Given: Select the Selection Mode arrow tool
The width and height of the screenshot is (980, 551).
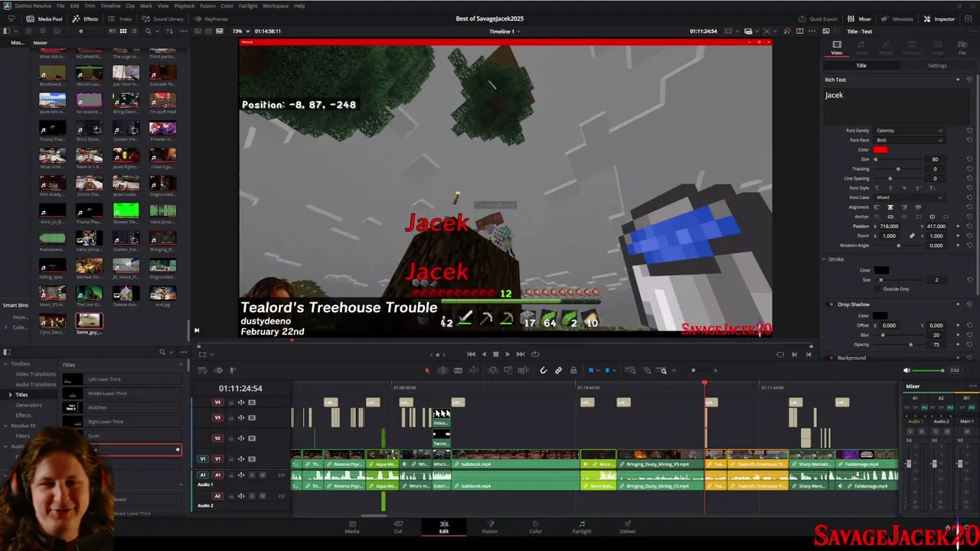Looking at the screenshot, I should tap(427, 370).
